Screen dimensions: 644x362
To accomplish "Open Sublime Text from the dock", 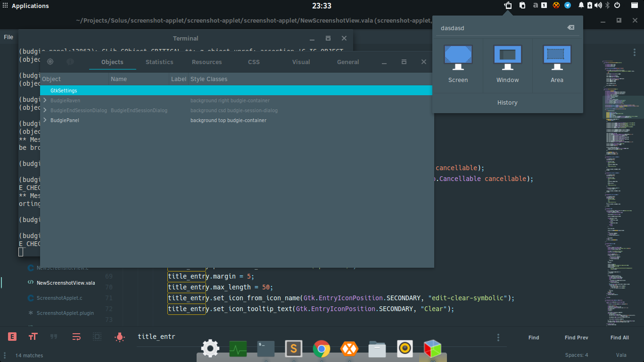I will click(294, 349).
